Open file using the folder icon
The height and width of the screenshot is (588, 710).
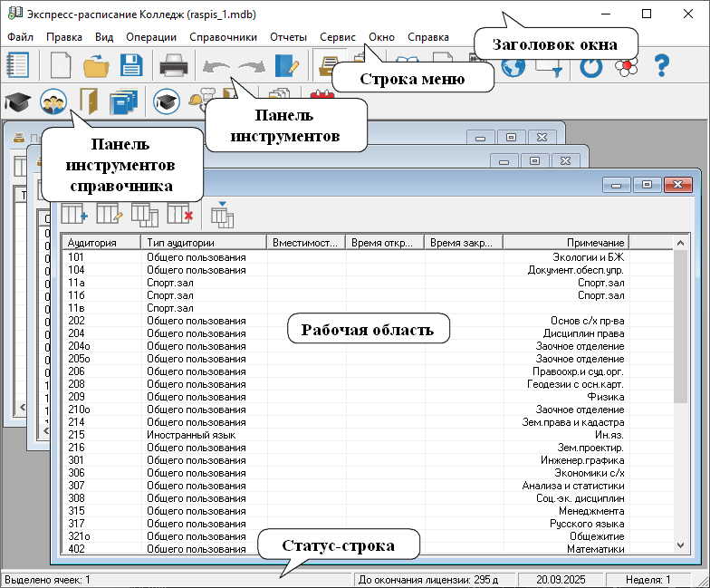point(95,66)
